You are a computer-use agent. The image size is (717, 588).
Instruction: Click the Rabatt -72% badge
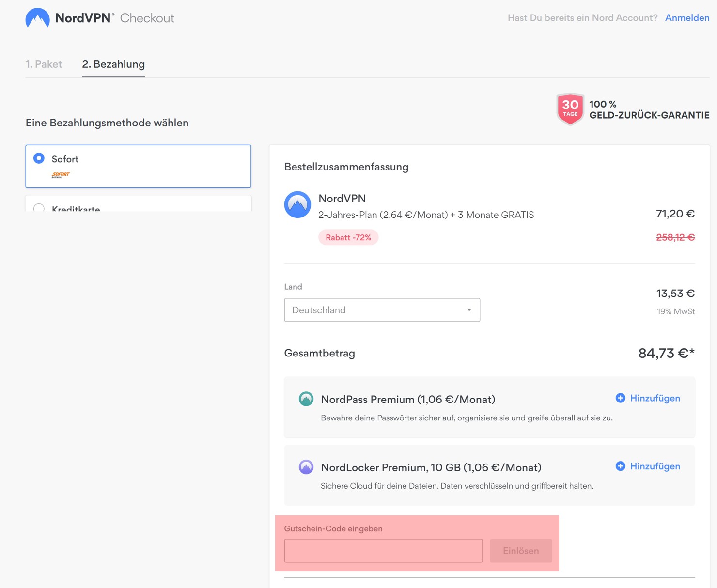348,237
